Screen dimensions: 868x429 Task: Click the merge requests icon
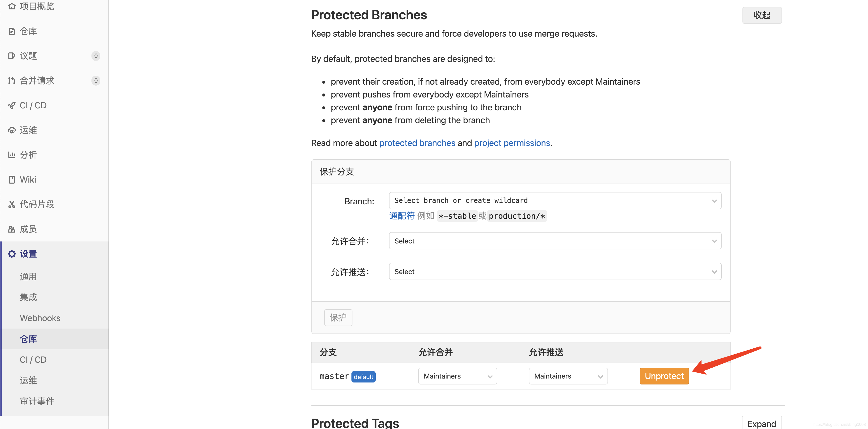[x=12, y=81]
